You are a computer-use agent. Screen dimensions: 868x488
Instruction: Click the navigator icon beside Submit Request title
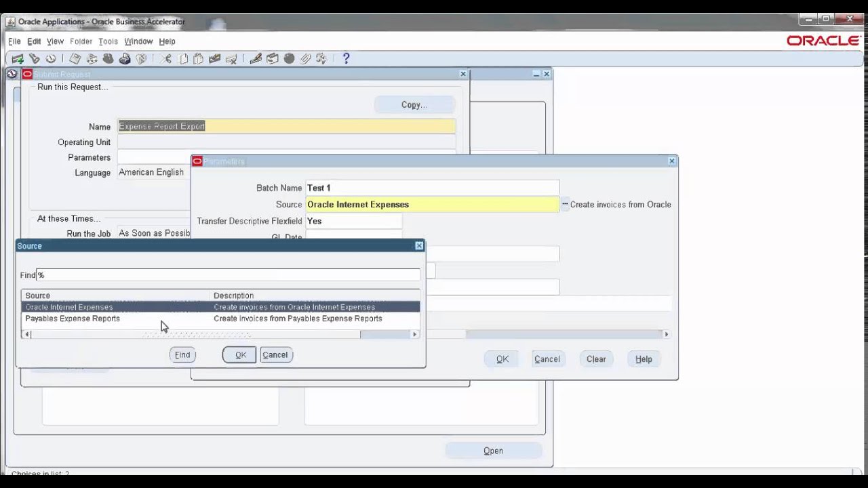click(x=12, y=74)
